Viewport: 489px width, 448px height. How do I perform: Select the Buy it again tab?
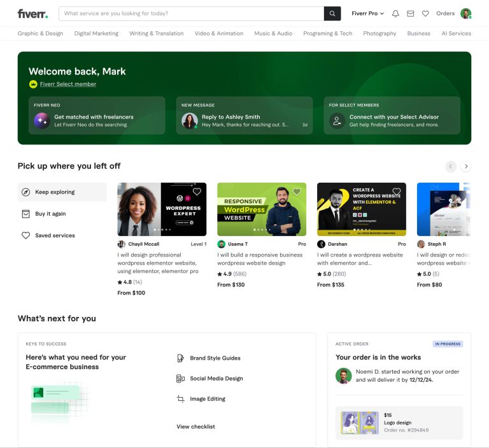(62, 214)
